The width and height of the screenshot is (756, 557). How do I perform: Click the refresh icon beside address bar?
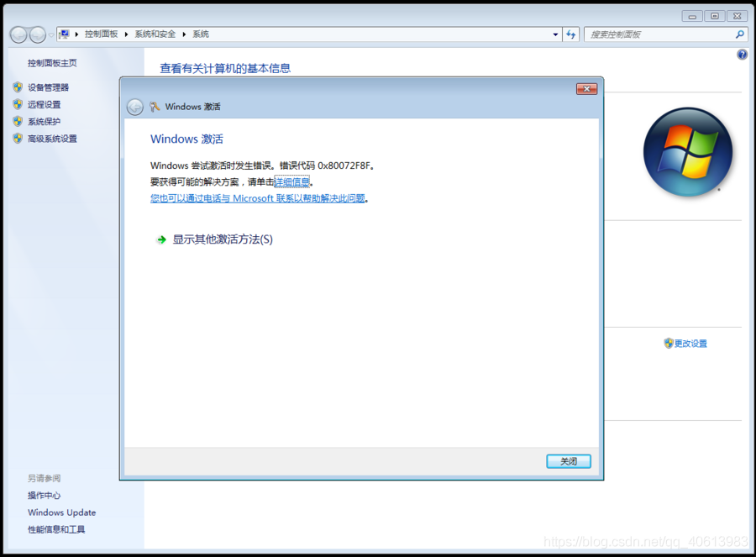(x=570, y=34)
